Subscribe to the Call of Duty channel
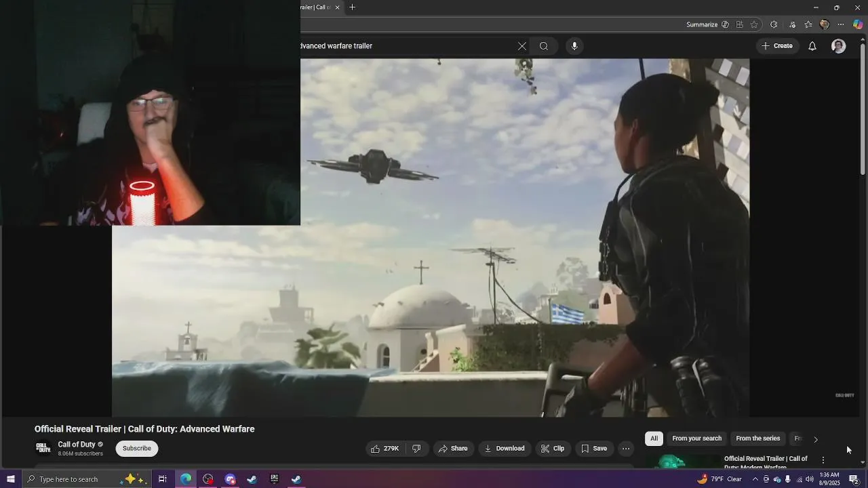Image resolution: width=868 pixels, height=488 pixels. point(136,449)
